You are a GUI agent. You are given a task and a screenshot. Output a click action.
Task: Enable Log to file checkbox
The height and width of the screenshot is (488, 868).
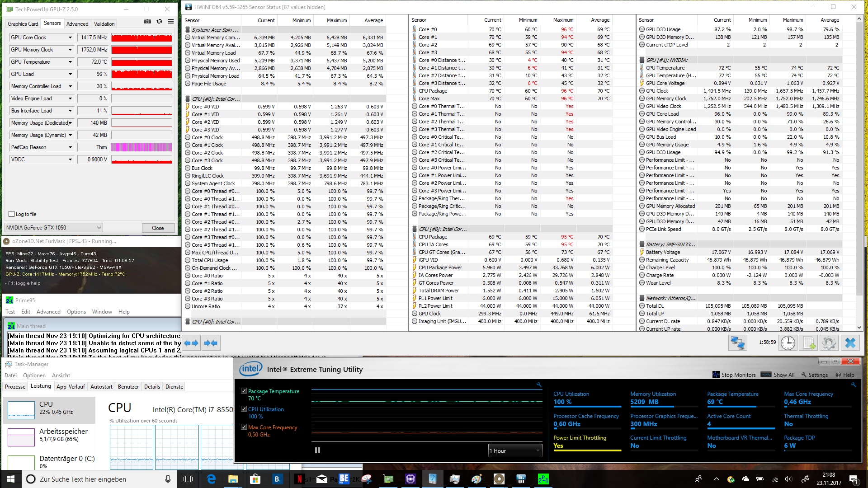[12, 214]
